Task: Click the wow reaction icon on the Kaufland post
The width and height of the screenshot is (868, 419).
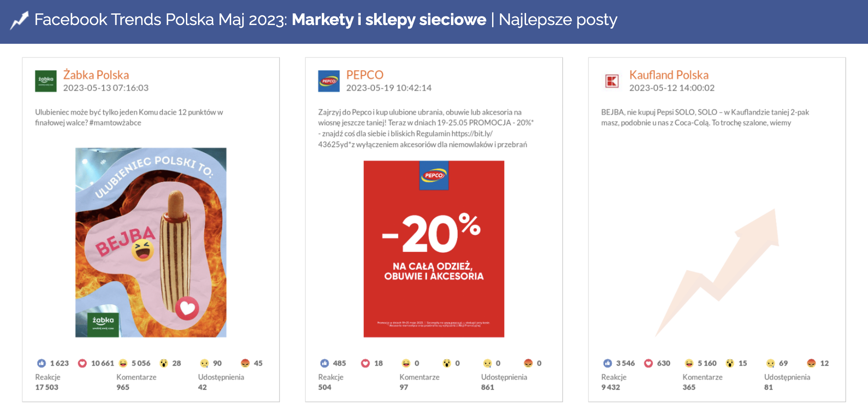Action: point(730,363)
